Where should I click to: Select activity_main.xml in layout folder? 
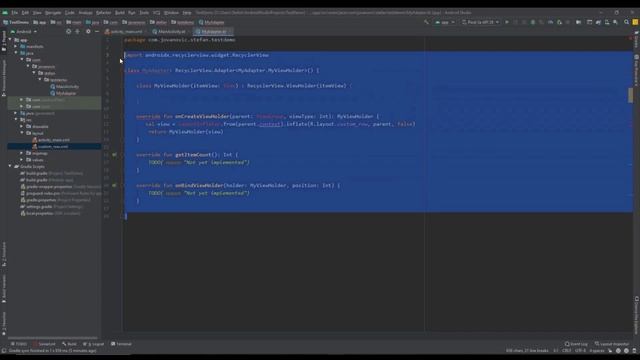(51, 140)
